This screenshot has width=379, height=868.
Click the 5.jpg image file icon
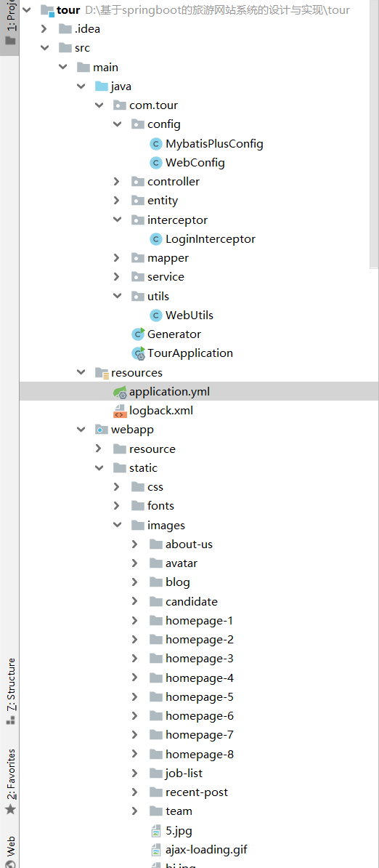tap(156, 830)
